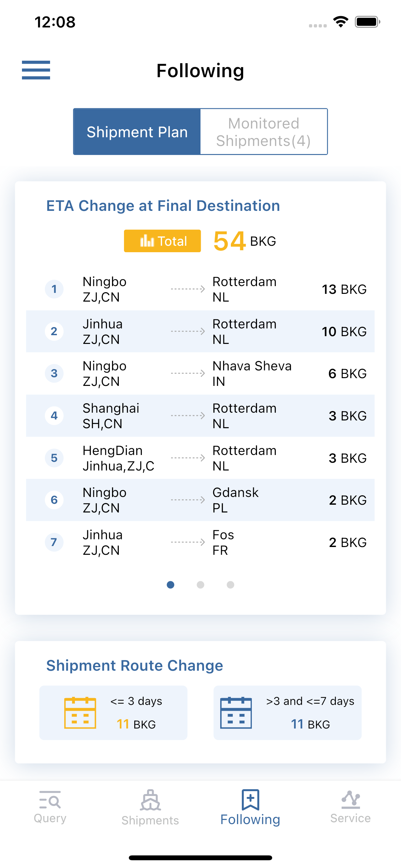This screenshot has width=401, height=868.
Task: Tap the yellow calendar icon
Action: pos(80,713)
